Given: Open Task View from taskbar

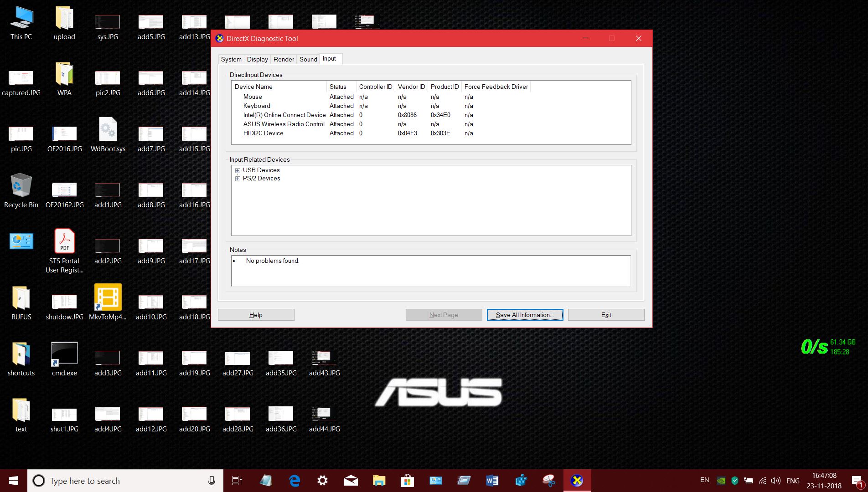Looking at the screenshot, I should (x=237, y=481).
